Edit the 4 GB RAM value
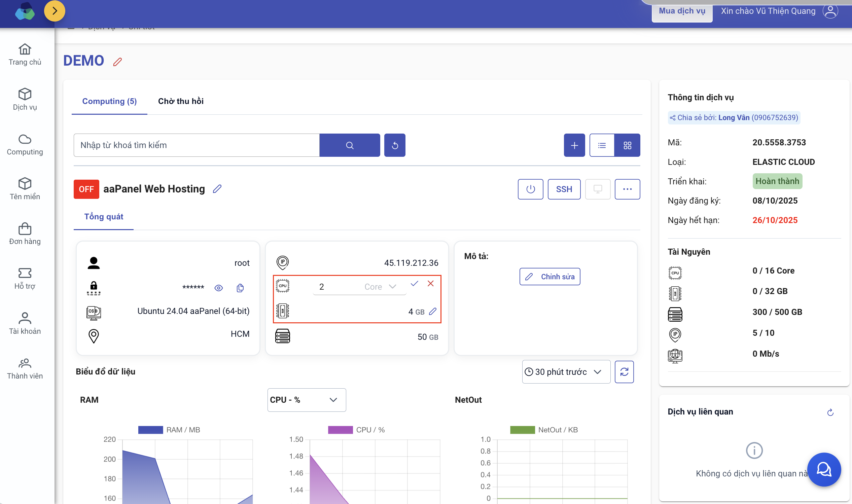852x504 pixels. pyautogui.click(x=433, y=312)
